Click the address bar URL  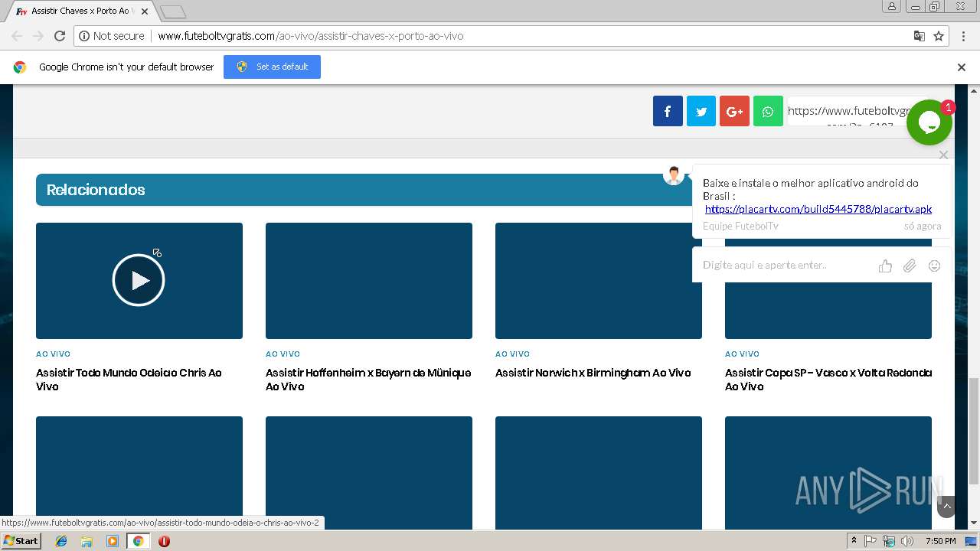coord(310,36)
